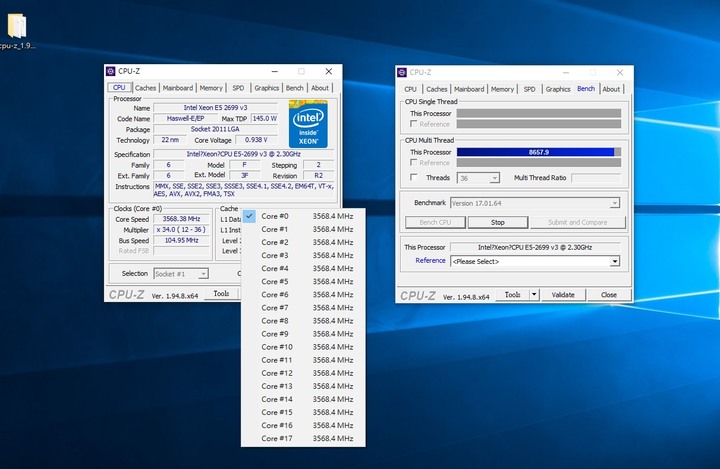The image size is (720, 469).
Task: Toggle Single Thread Reference checkbox
Action: (x=414, y=124)
